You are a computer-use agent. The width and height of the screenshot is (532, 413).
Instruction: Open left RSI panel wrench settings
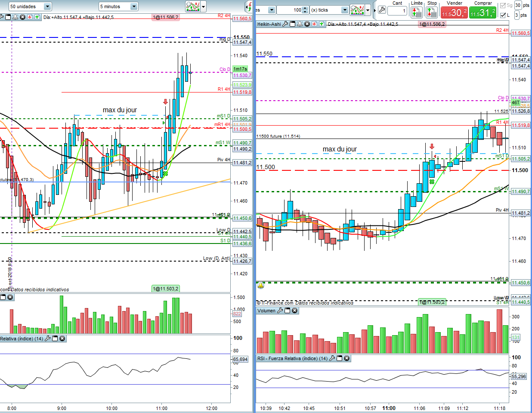click(48, 339)
